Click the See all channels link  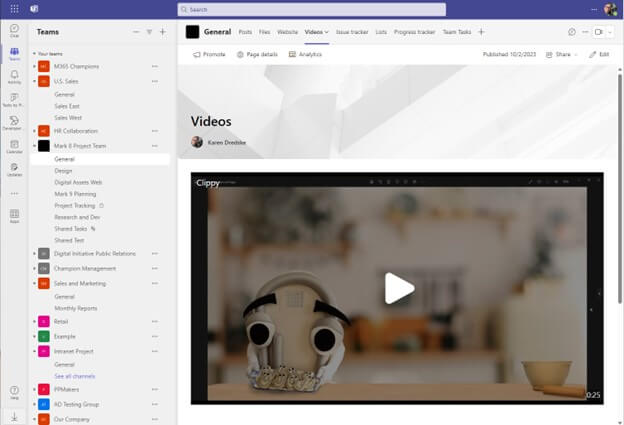(x=75, y=376)
